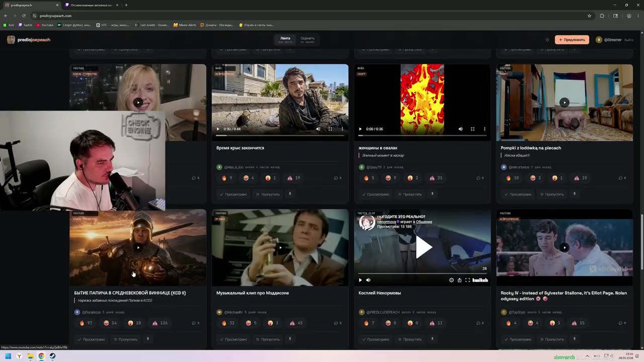Seek in 'женщины в овалах' video progress bar
Screen dimensions: 644x362
[x=422, y=135]
